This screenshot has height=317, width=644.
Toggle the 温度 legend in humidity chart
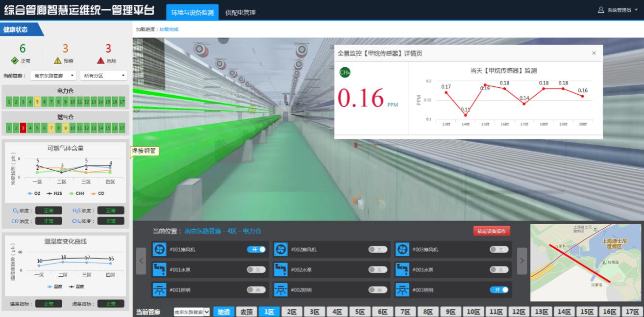click(x=54, y=287)
